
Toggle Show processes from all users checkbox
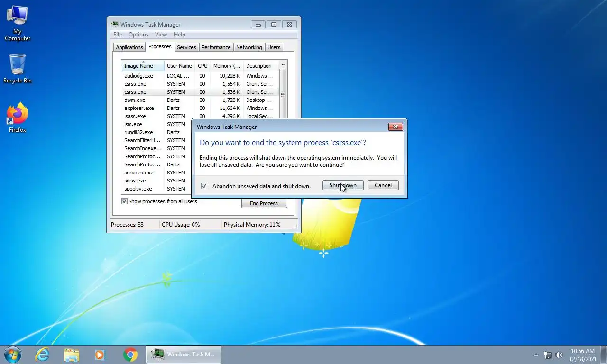point(124,201)
